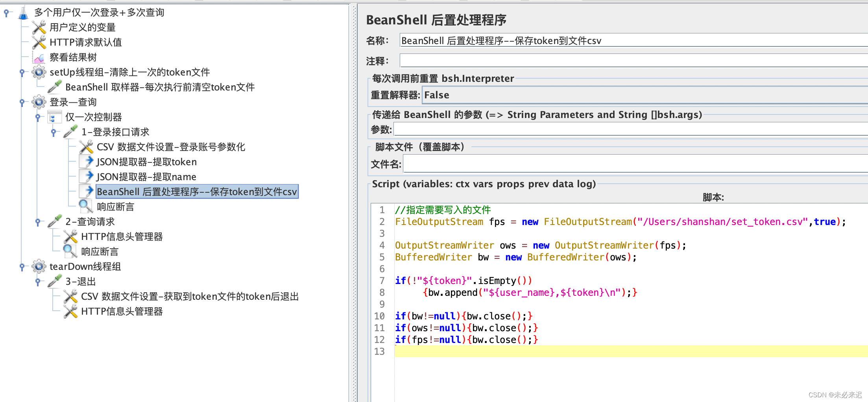The image size is (868, 402).
Task: Click the tearDown线程组 gear icon
Action: (x=39, y=267)
